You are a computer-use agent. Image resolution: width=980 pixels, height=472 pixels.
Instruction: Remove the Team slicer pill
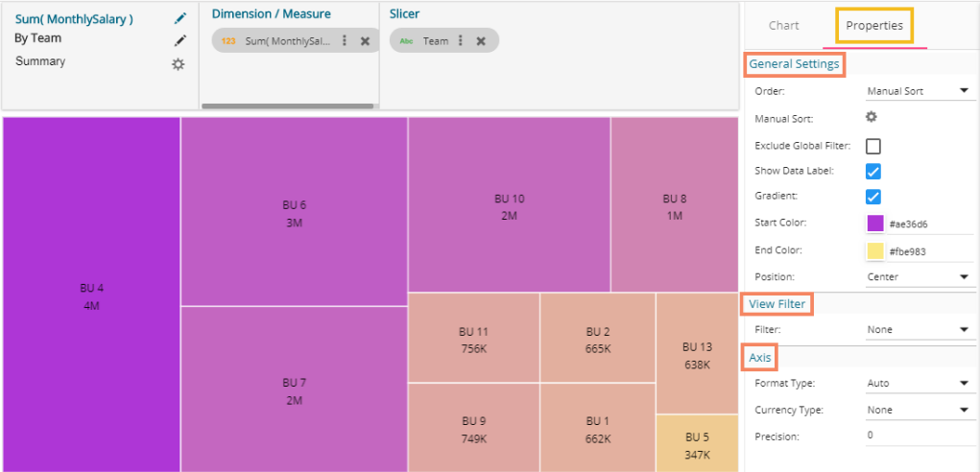click(481, 41)
